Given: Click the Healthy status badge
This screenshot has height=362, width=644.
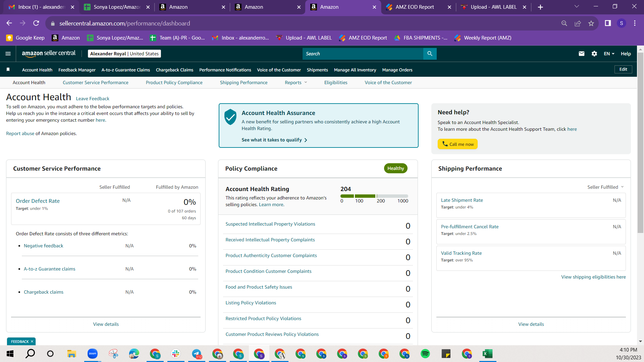Looking at the screenshot, I should [x=396, y=168].
